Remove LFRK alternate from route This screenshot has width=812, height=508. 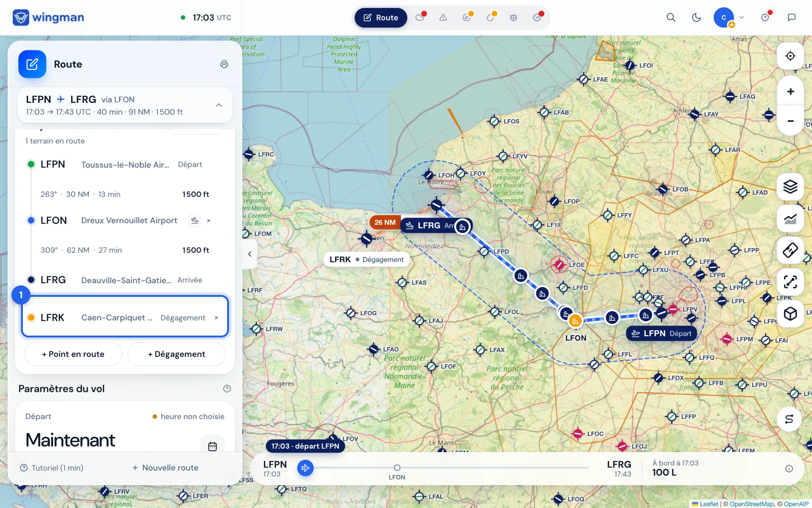[216, 317]
